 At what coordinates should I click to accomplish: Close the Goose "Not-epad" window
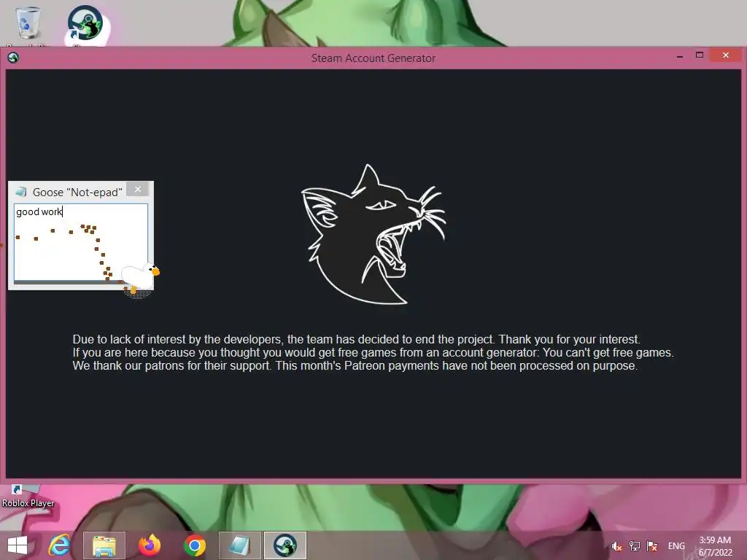point(138,190)
